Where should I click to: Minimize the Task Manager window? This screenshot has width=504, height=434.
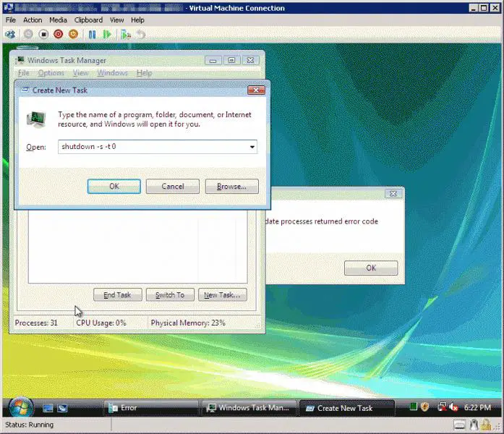[x=213, y=60]
